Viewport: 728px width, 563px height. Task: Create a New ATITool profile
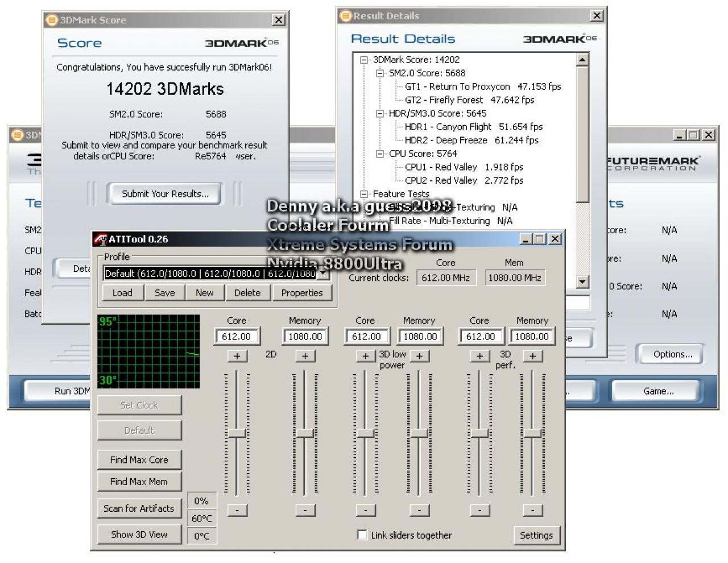tap(205, 293)
